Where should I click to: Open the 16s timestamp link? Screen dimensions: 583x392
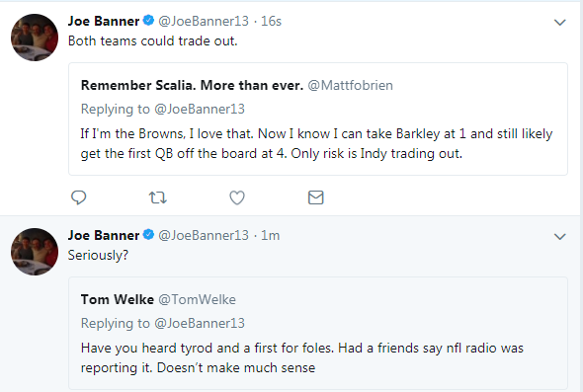point(271,21)
